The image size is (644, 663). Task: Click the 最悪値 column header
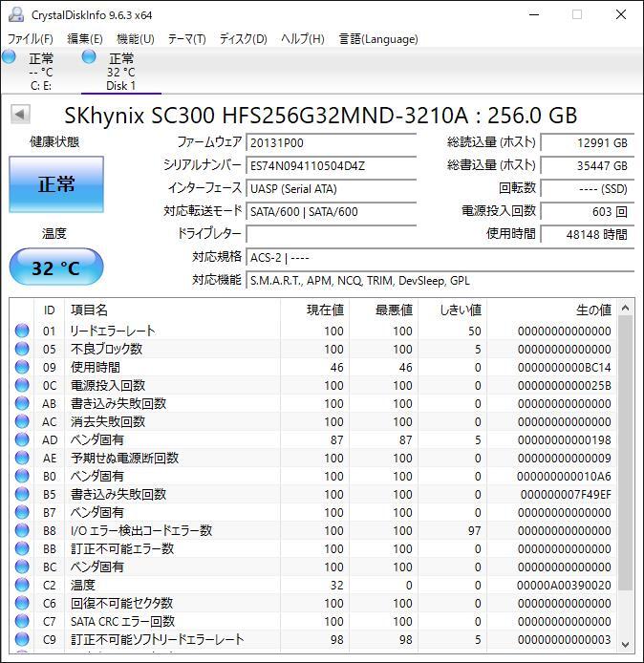(383, 310)
